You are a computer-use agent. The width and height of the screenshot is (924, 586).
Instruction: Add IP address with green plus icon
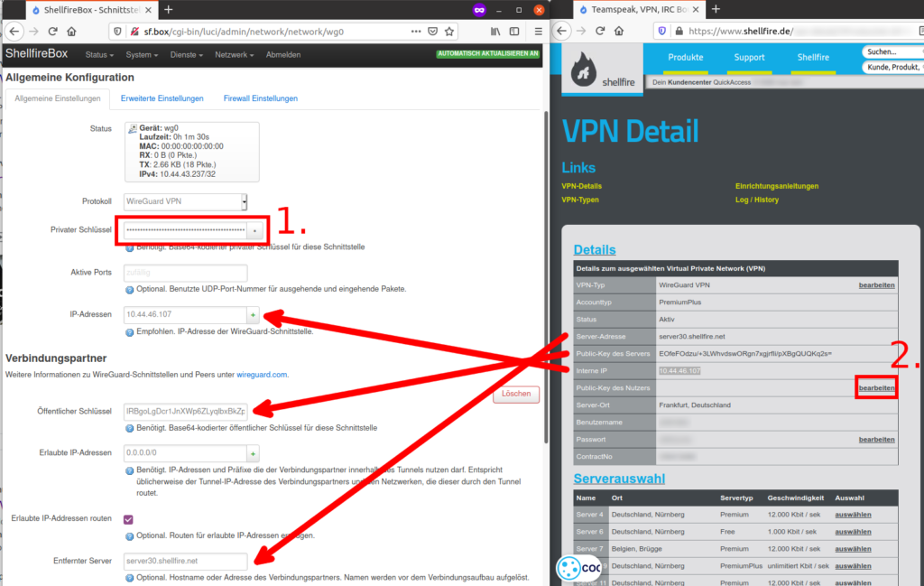[253, 315]
